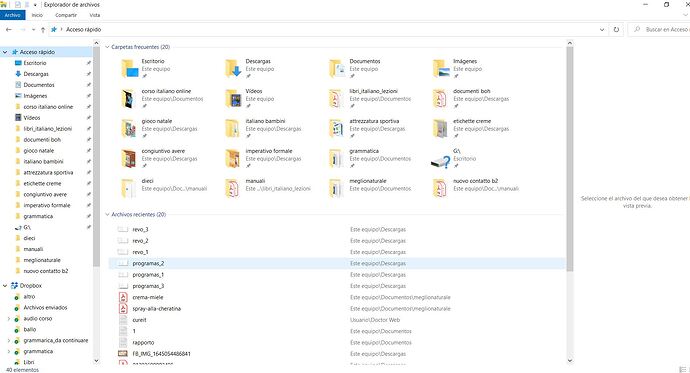
Task: Collapse the Acceso rápido tree node
Action: click(5, 52)
